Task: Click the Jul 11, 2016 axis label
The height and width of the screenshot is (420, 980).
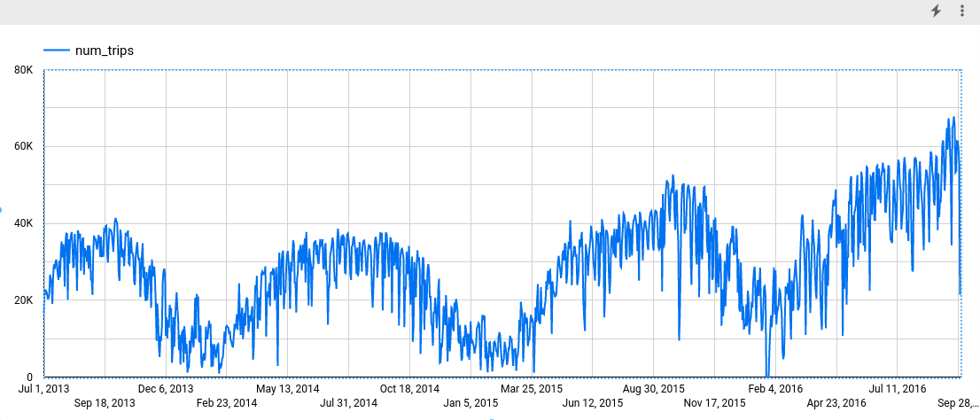Action: [x=897, y=388]
